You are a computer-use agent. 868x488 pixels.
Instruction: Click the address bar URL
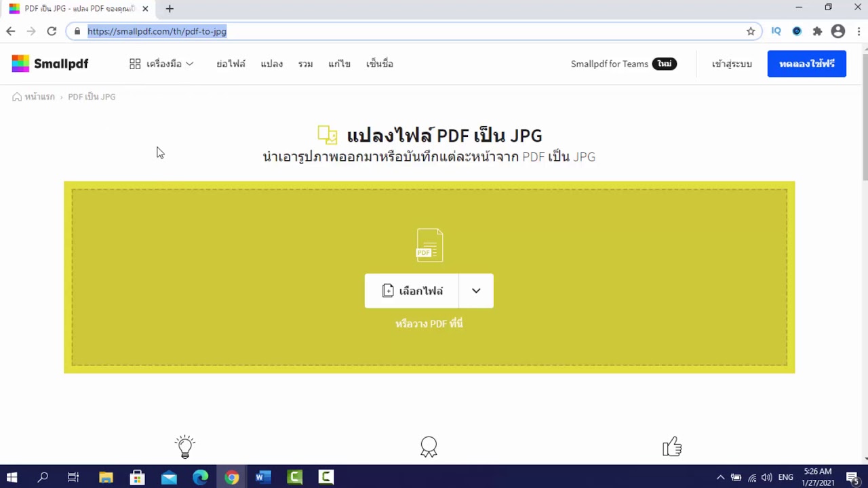click(157, 31)
